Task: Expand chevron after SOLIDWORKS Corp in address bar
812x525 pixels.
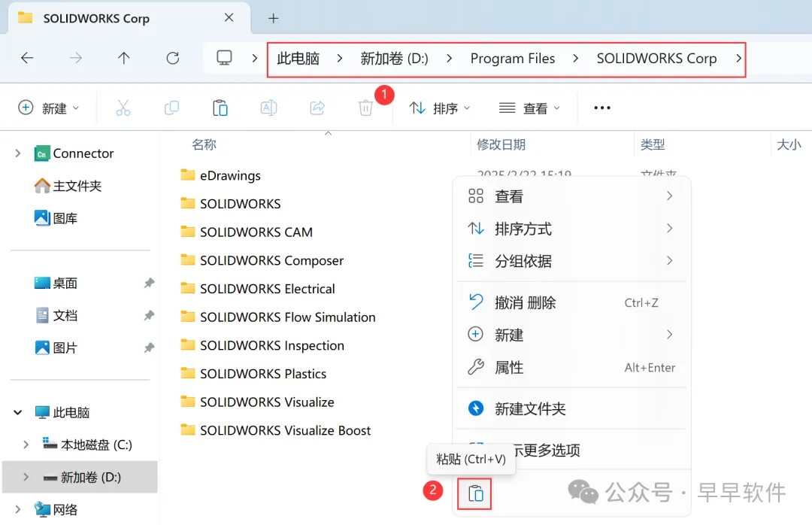Action: click(x=738, y=58)
